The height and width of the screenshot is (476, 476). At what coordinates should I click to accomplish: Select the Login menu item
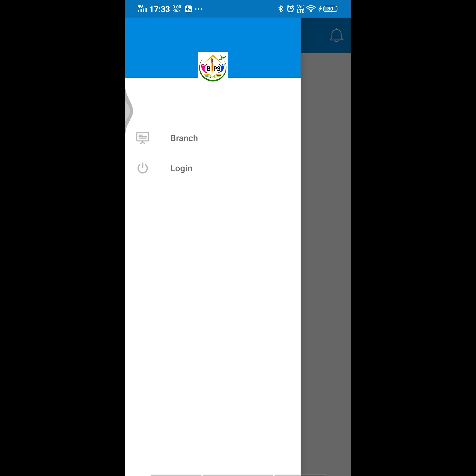181,168
